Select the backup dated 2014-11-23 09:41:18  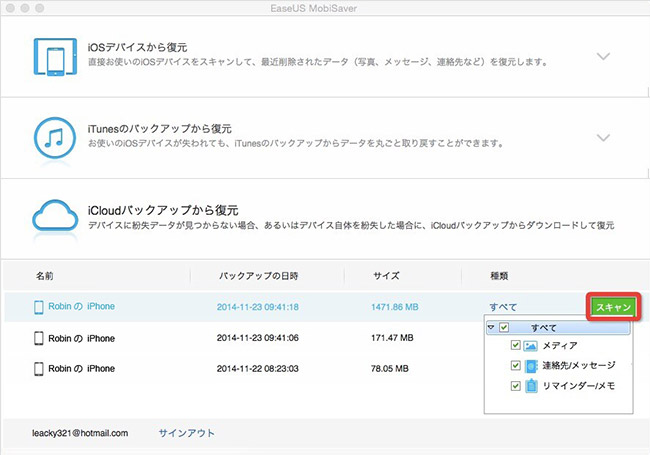pos(257,307)
